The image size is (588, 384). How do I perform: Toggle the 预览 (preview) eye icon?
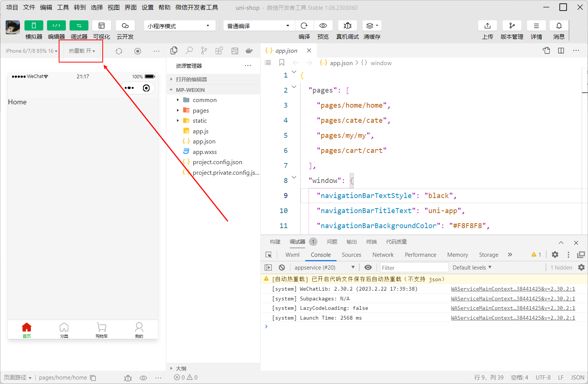[323, 25]
